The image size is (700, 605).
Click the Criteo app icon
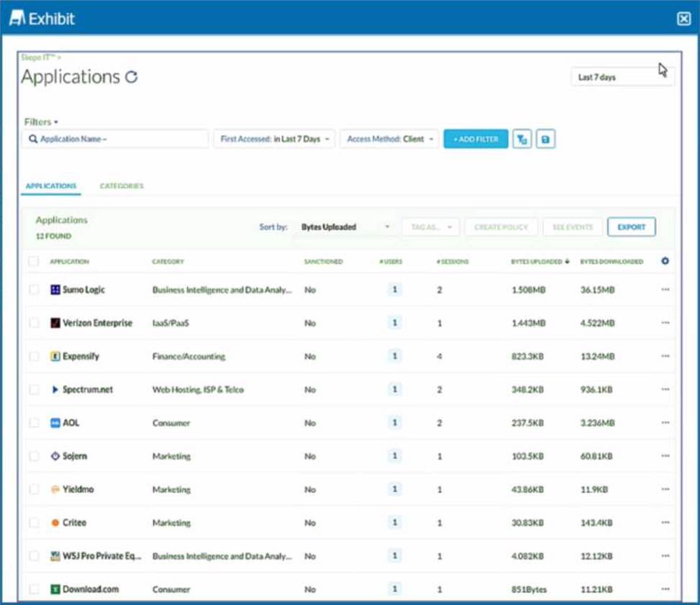coord(55,522)
